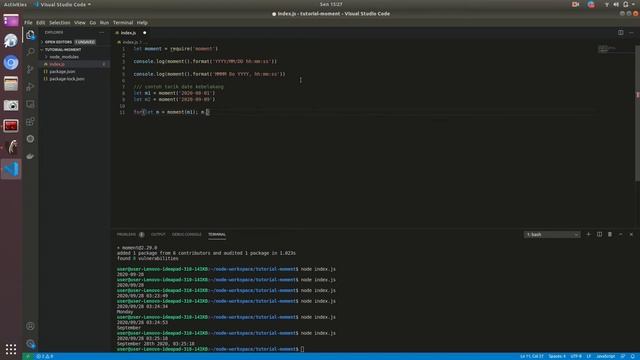The height and width of the screenshot is (360, 640).
Task: Open the terminal selector dropdown '1: bash'
Action: pos(552,235)
